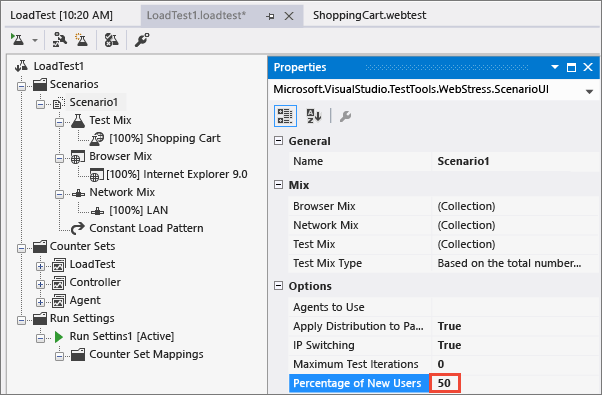Select the Shopping Cart test item

[165, 138]
